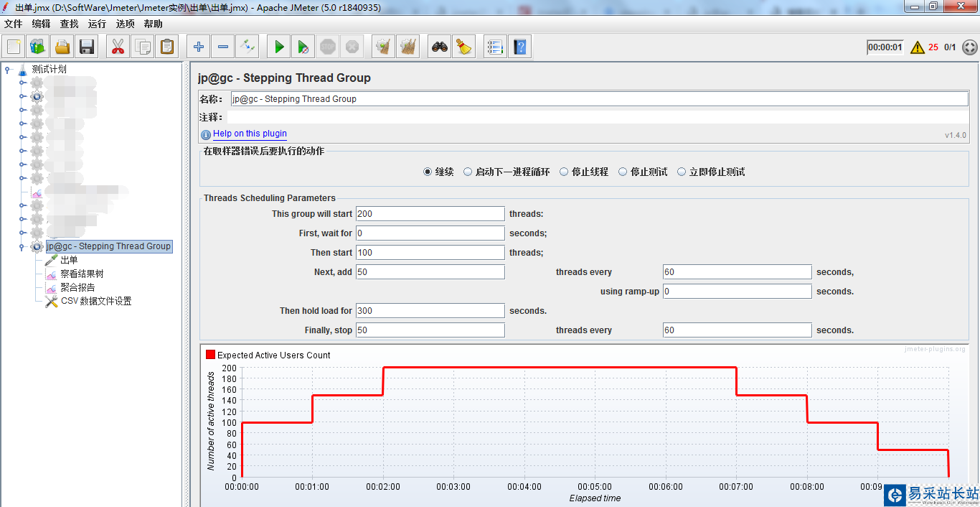Select 察看结果树 listener in the tree
This screenshot has height=507, width=980.
pyautogui.click(x=82, y=274)
